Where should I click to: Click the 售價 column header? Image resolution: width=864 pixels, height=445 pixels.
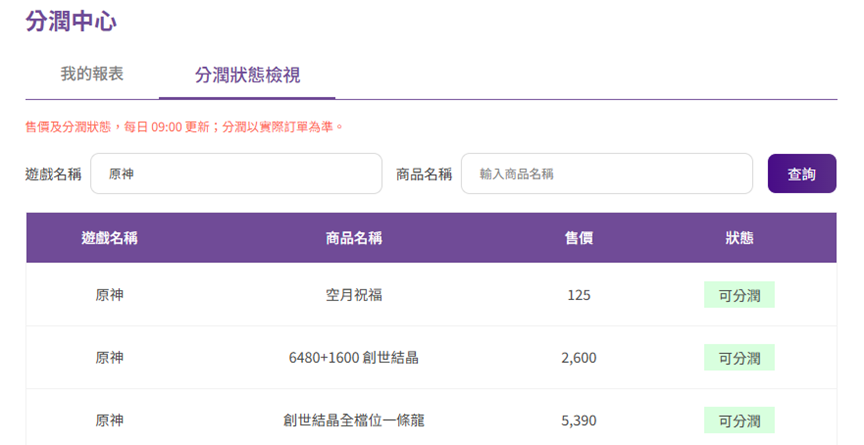[578, 238]
